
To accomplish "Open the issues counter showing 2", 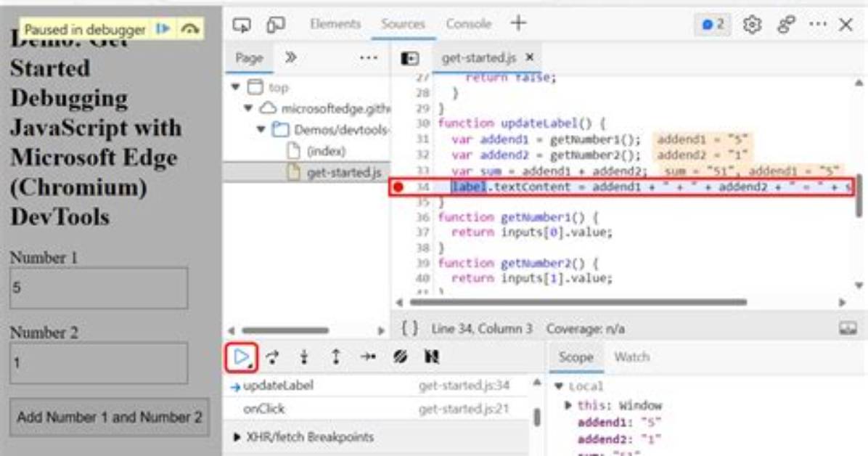I will pos(713,25).
